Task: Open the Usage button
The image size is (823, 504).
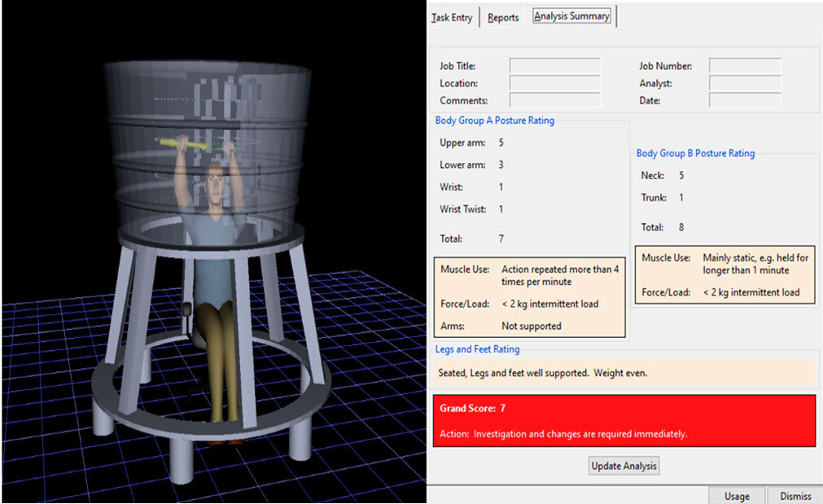Action: 737,496
